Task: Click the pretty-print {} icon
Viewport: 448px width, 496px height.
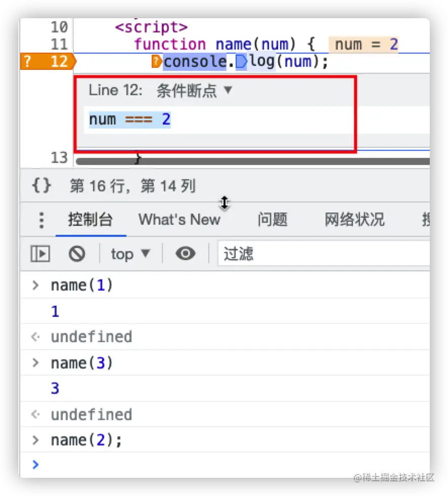Action: (40, 186)
